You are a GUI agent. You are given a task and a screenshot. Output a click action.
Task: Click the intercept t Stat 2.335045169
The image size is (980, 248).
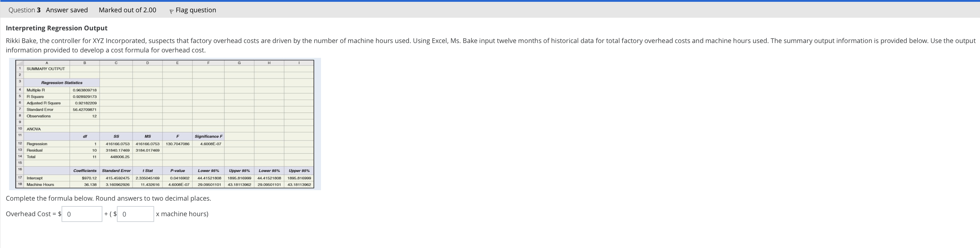(148, 178)
